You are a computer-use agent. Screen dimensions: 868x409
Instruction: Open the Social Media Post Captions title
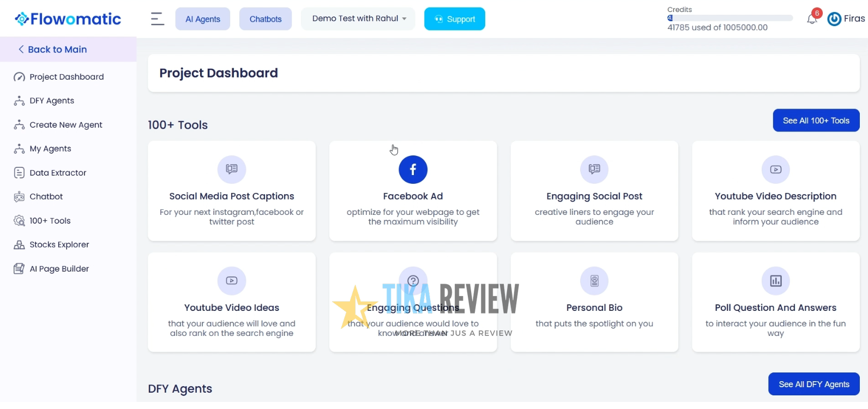232,196
